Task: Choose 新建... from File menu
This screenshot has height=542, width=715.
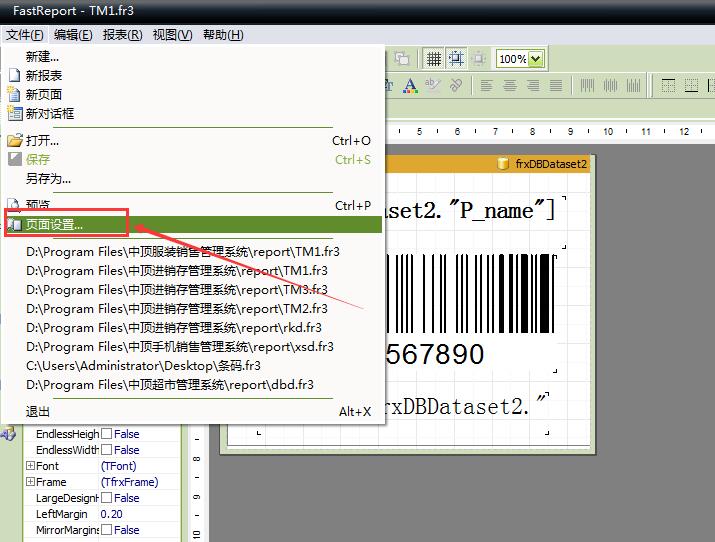Action: (193, 57)
